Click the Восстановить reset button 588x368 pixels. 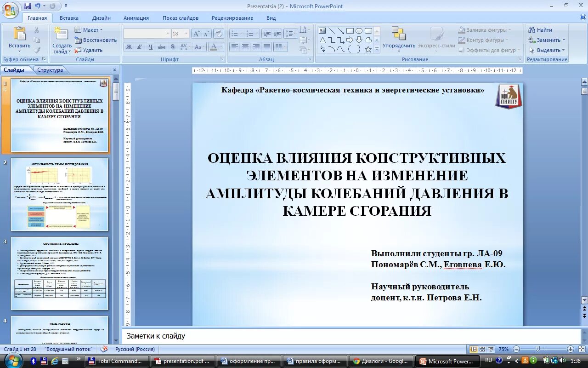point(96,40)
